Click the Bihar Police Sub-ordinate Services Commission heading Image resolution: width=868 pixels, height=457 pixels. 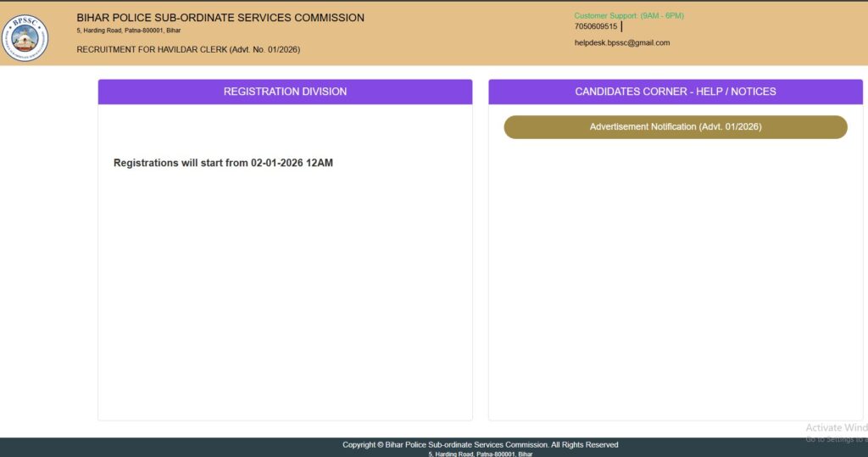click(x=220, y=18)
